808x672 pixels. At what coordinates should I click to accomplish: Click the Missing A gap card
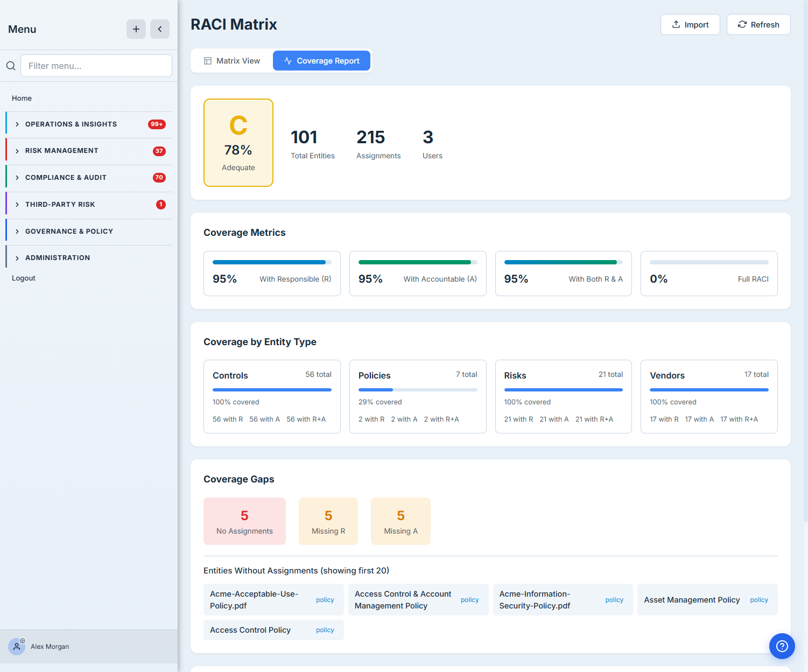[x=401, y=521]
